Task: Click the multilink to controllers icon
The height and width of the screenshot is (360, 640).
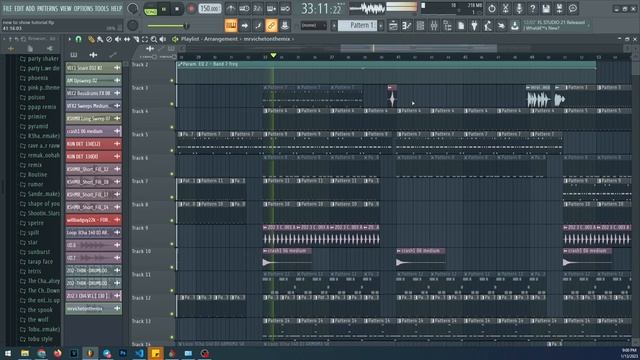Action: 284,26
